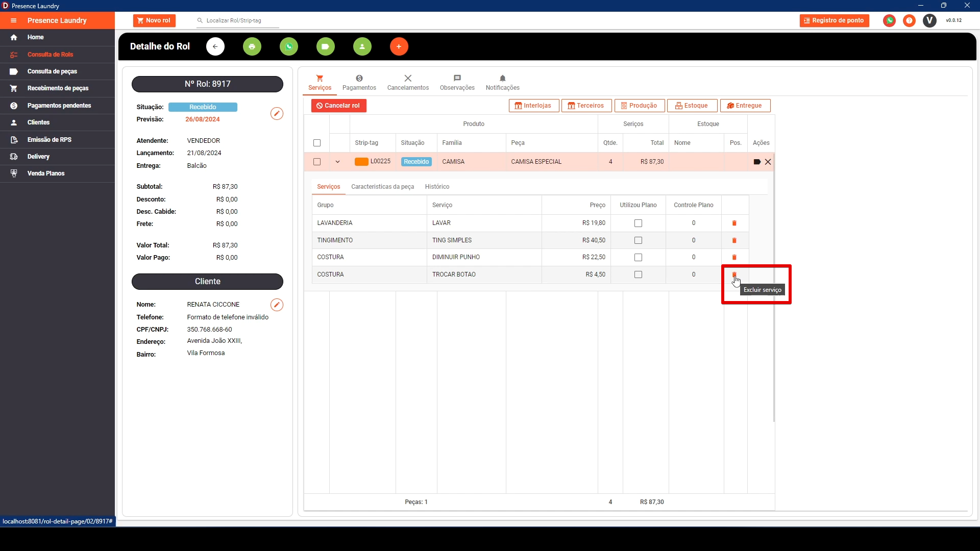Screen dimensions: 980x551
Task: Switch to the Cancelamentos tab
Action: (408, 83)
